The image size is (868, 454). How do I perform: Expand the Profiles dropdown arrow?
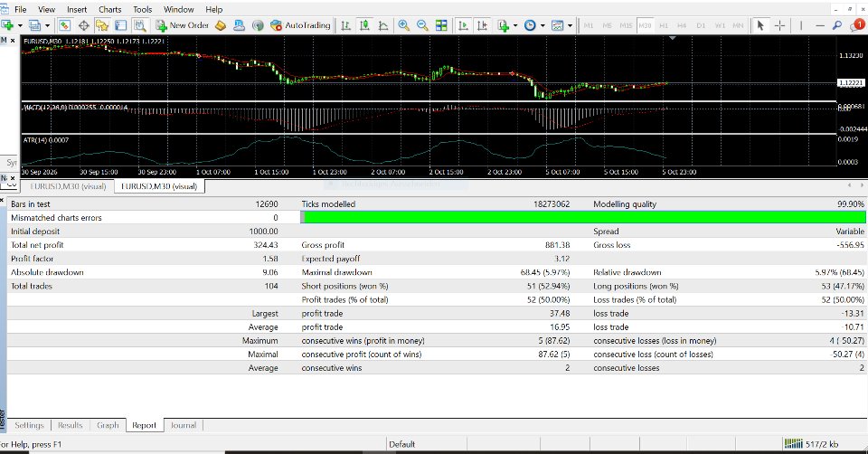pos(47,25)
